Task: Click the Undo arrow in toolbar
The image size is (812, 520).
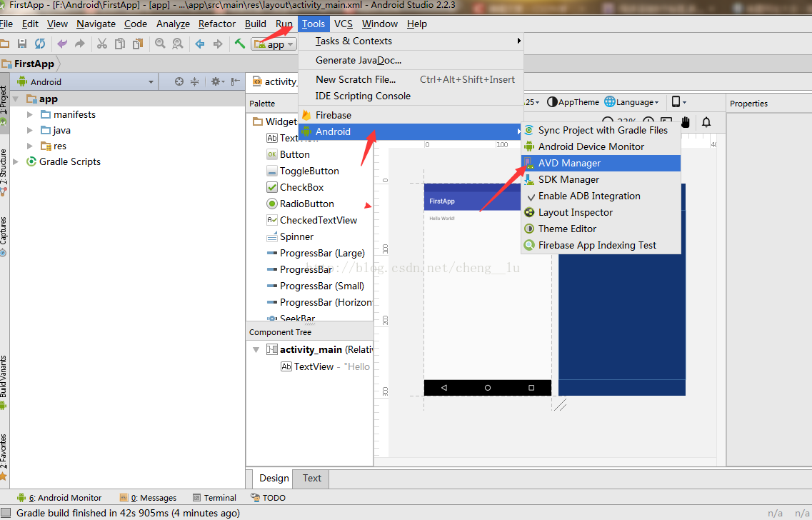Action: click(x=62, y=44)
